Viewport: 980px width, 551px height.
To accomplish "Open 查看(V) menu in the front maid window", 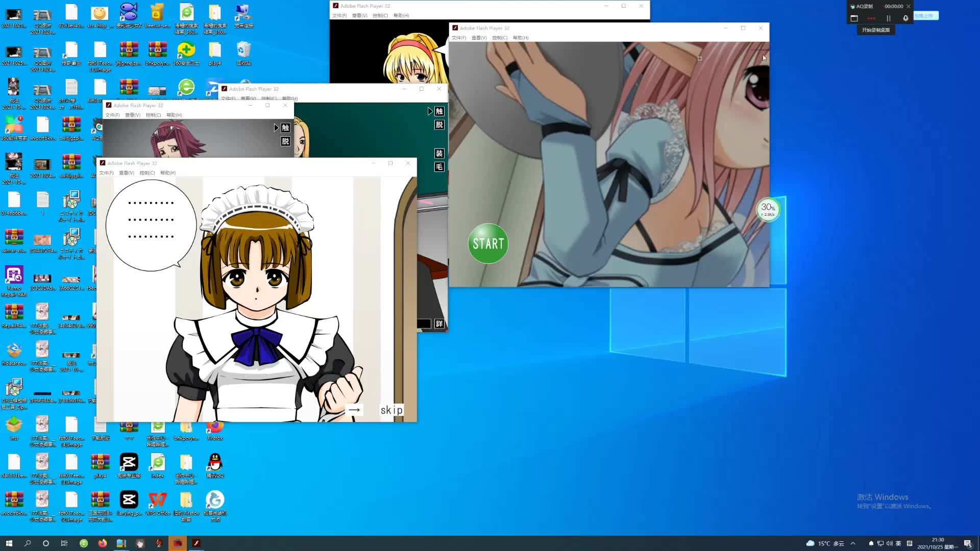I will point(127,173).
